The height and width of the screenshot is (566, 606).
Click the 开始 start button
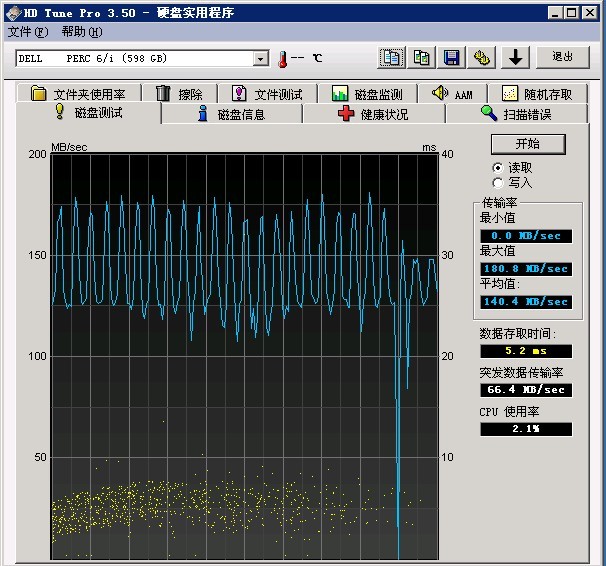click(528, 144)
